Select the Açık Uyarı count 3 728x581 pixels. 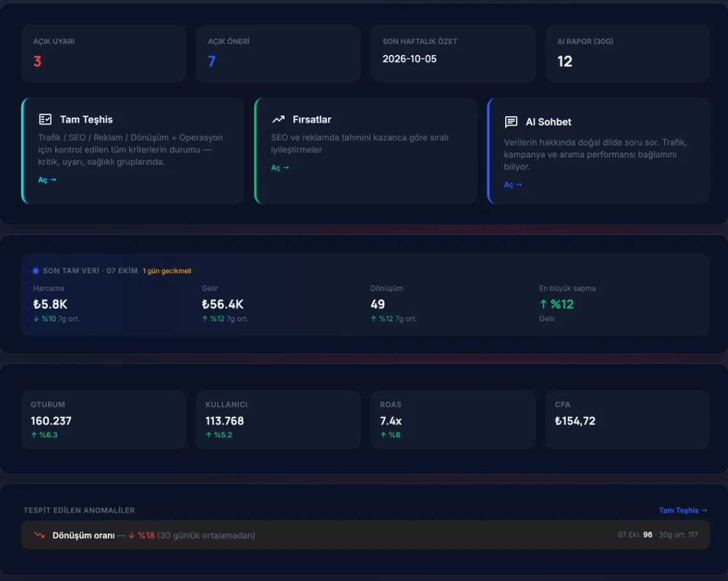38,61
